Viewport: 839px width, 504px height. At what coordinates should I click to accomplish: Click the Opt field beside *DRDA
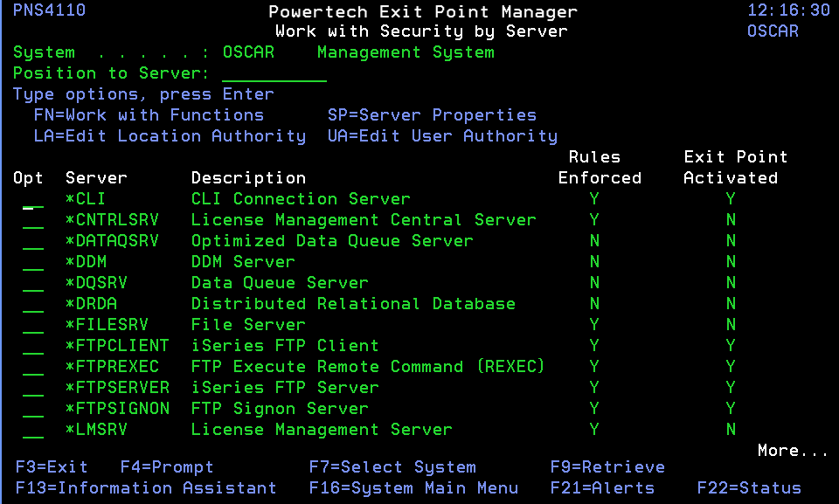[33, 304]
